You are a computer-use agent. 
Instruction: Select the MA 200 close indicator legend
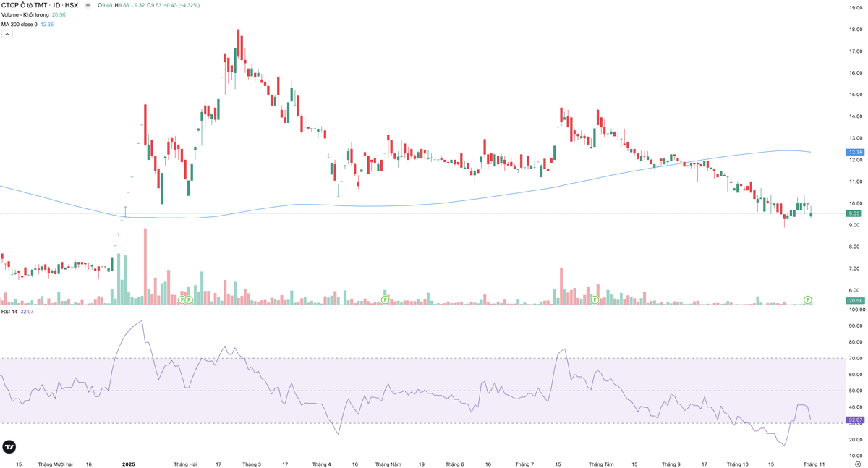tap(19, 25)
